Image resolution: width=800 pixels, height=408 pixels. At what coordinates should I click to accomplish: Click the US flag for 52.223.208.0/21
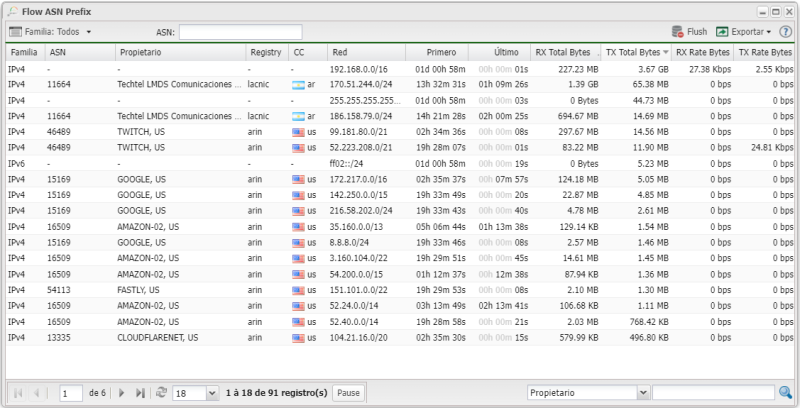pos(298,148)
